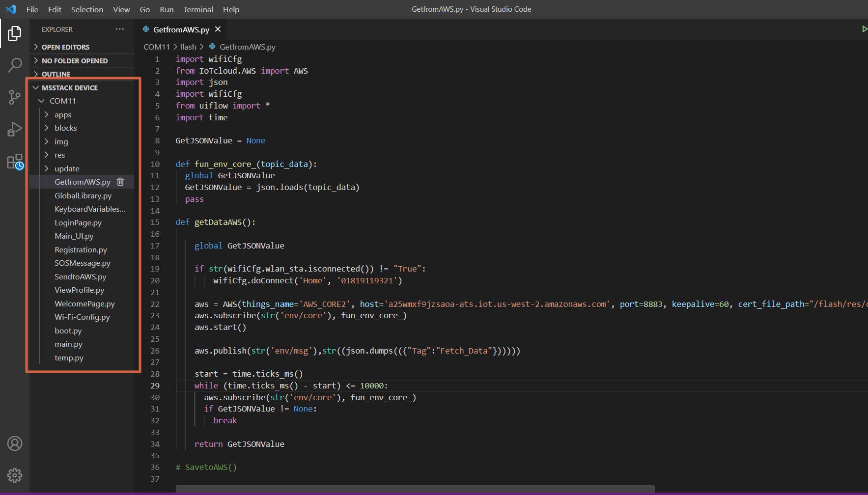Click GetfromAWS.py in the breadcrumb

pos(247,47)
